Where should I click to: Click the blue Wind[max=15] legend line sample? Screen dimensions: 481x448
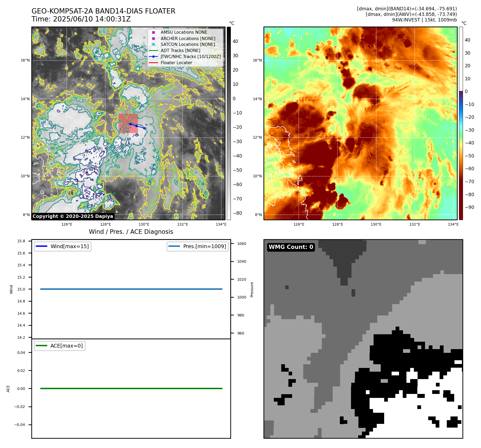(x=41, y=246)
